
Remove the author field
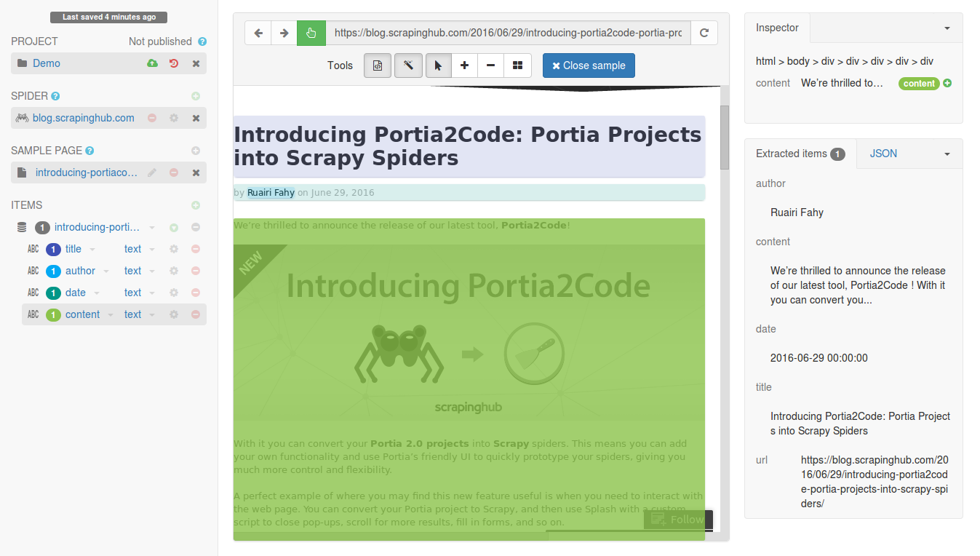pos(196,271)
